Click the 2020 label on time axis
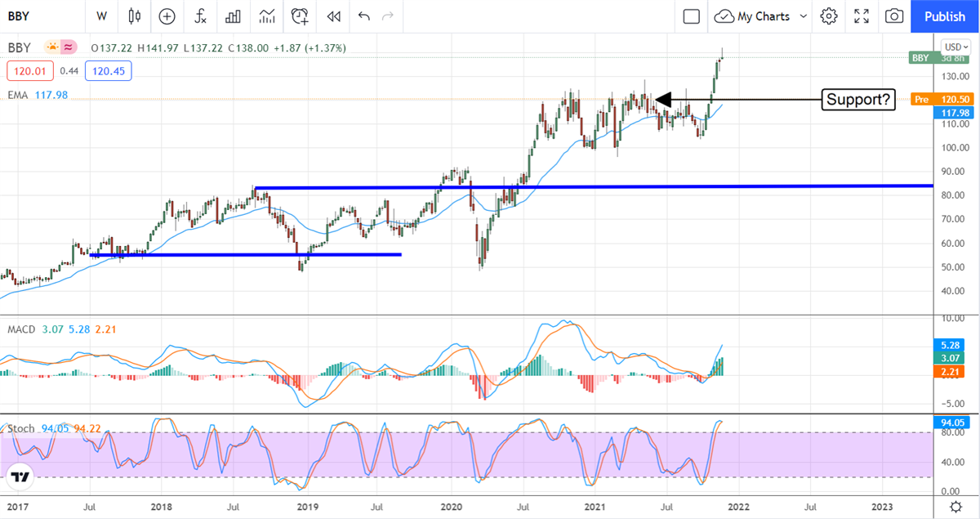The image size is (980, 519). tap(452, 507)
